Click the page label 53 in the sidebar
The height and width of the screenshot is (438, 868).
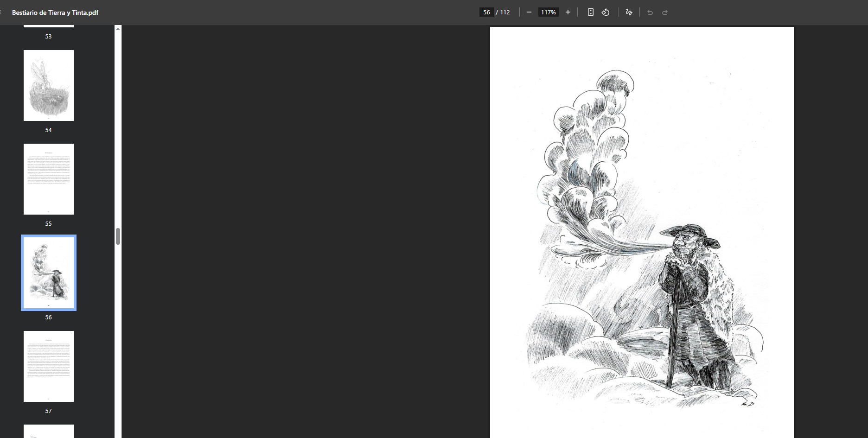(48, 36)
